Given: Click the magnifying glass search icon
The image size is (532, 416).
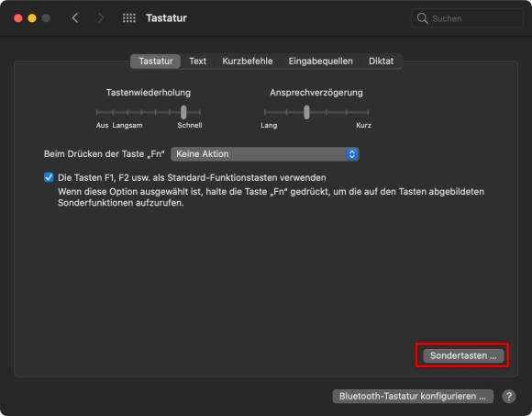Looking at the screenshot, I should (x=422, y=18).
